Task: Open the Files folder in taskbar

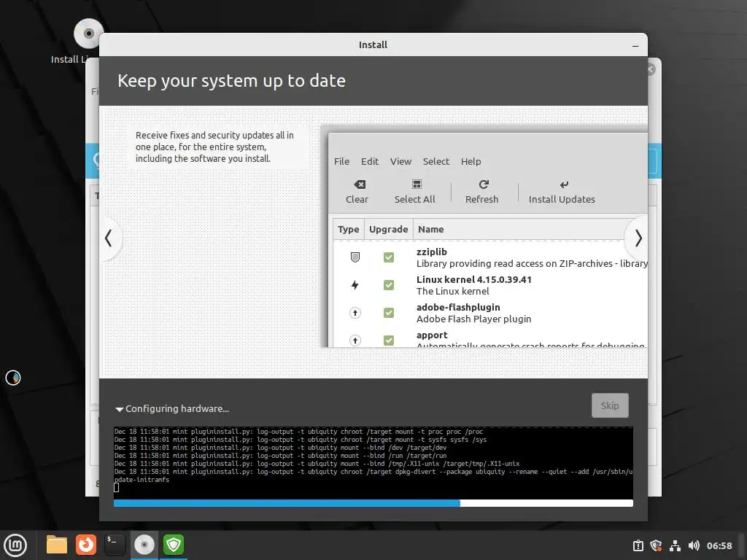Action: tap(57, 545)
